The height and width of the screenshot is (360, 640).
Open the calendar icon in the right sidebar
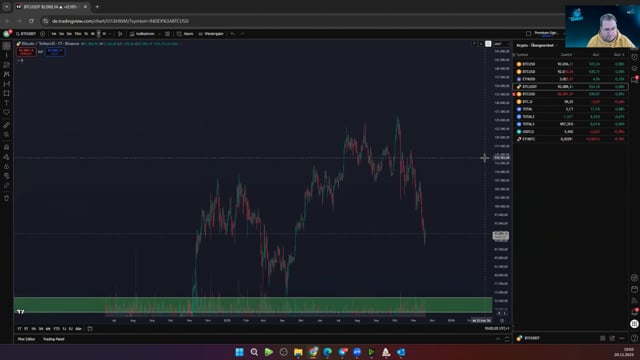634,289
